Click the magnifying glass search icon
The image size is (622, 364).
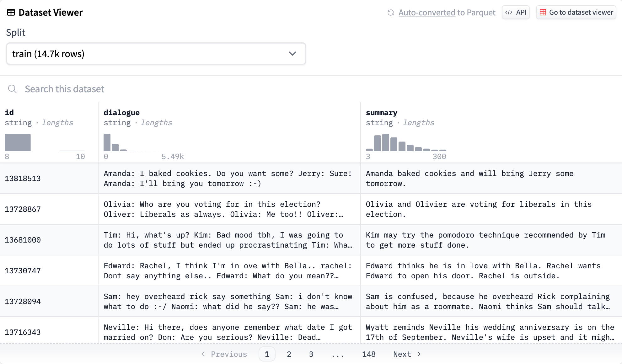pos(12,89)
